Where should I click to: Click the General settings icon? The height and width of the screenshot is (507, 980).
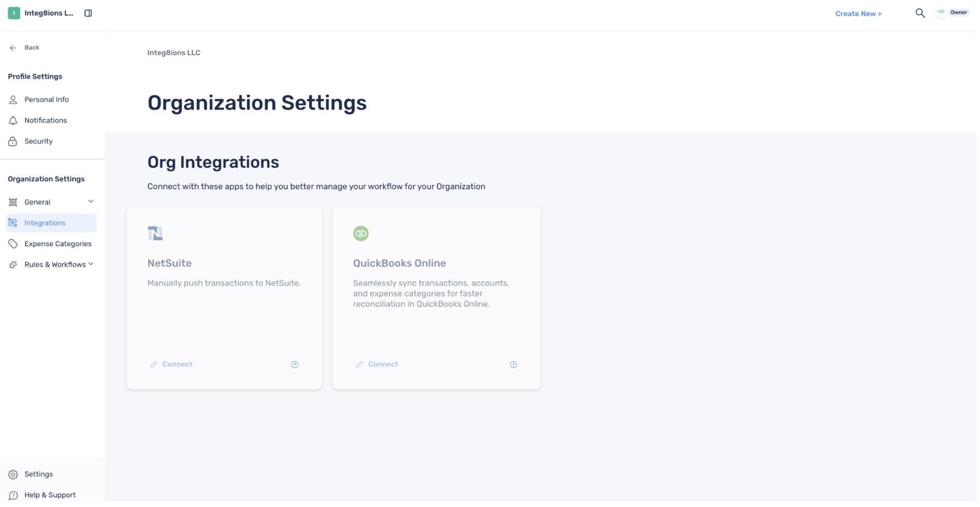(x=13, y=202)
